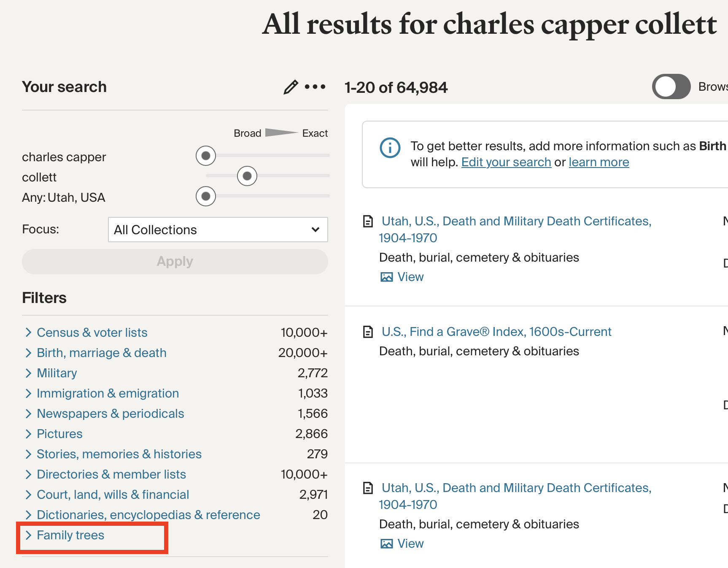Open the Focus All Collections dropdown
728x568 pixels.
click(218, 230)
